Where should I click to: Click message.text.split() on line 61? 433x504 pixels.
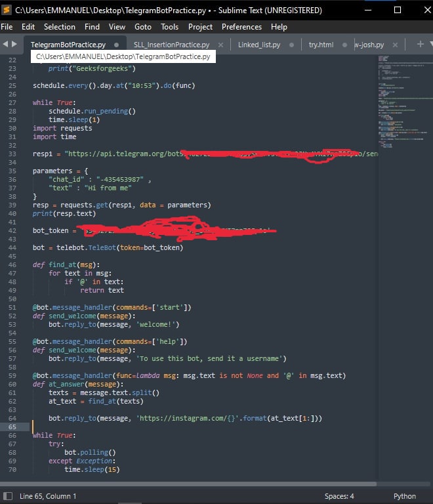pyautogui.click(x=119, y=393)
